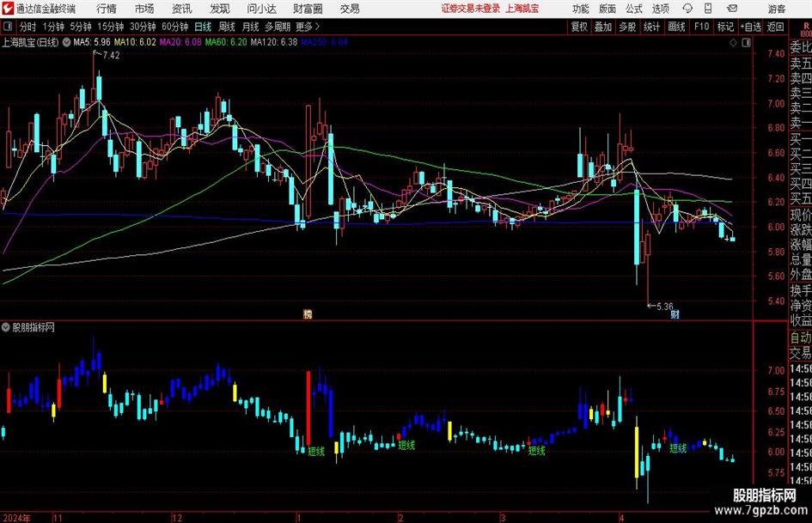The width and height of the screenshot is (812, 523).
Task: Expand the dropdown beside 上海凯宝(日线)
Action: click(x=66, y=42)
